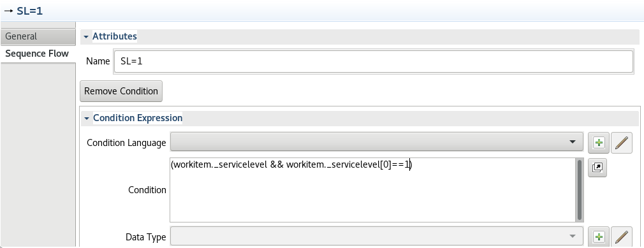Click the SL=1 title heading

point(29,11)
